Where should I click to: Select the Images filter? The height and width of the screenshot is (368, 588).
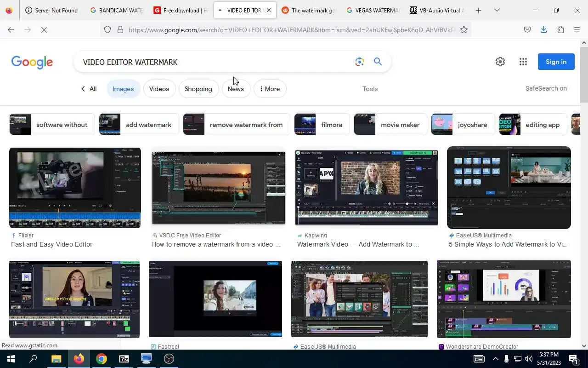[x=123, y=89]
